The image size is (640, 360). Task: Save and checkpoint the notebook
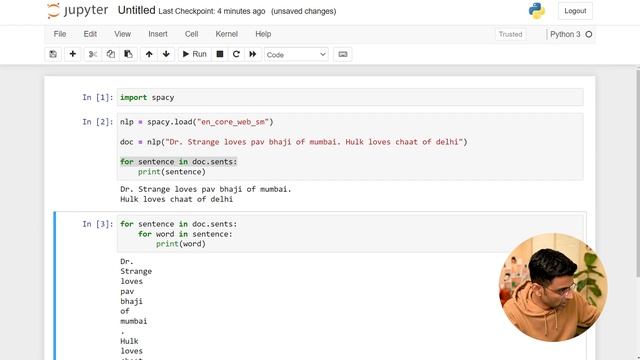point(53,54)
